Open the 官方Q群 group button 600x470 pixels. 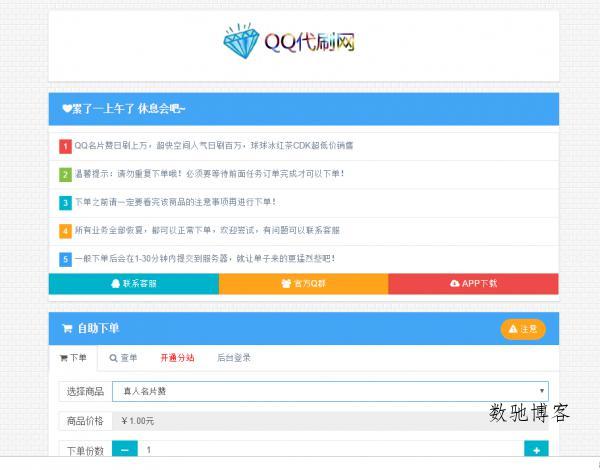tap(303, 284)
